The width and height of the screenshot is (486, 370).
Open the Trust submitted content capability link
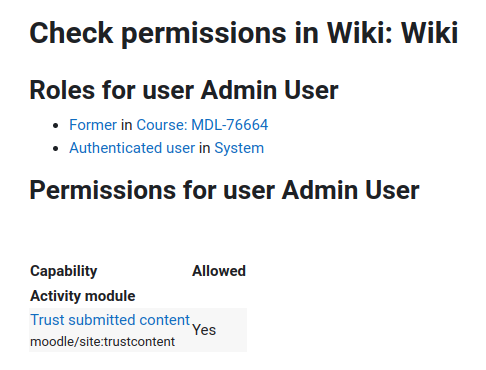tap(110, 320)
